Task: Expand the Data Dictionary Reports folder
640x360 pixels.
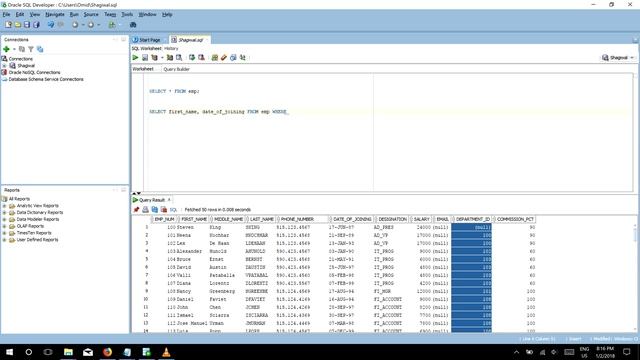Action: 4,213
